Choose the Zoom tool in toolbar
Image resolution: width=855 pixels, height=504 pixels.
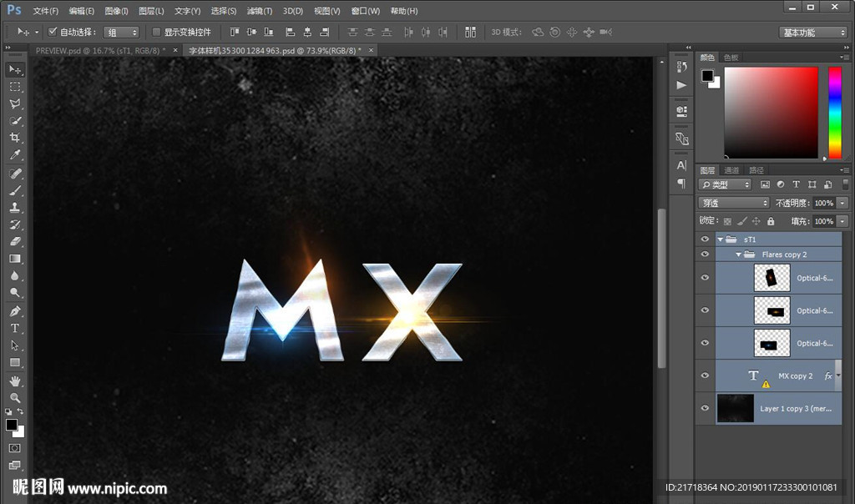tap(15, 398)
